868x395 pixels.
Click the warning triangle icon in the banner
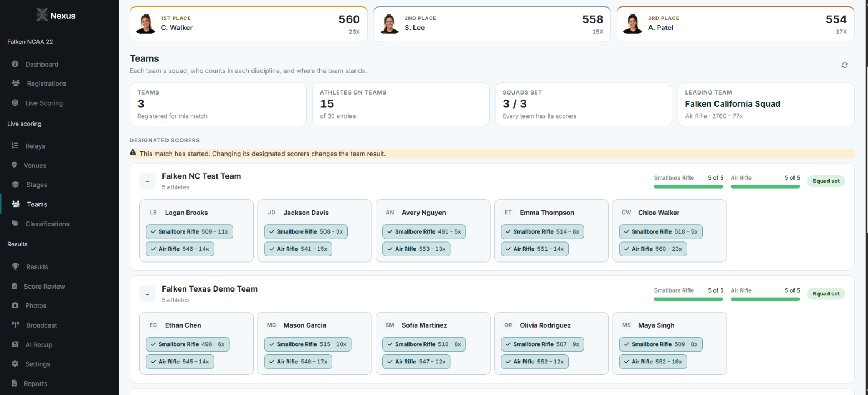[x=133, y=152]
